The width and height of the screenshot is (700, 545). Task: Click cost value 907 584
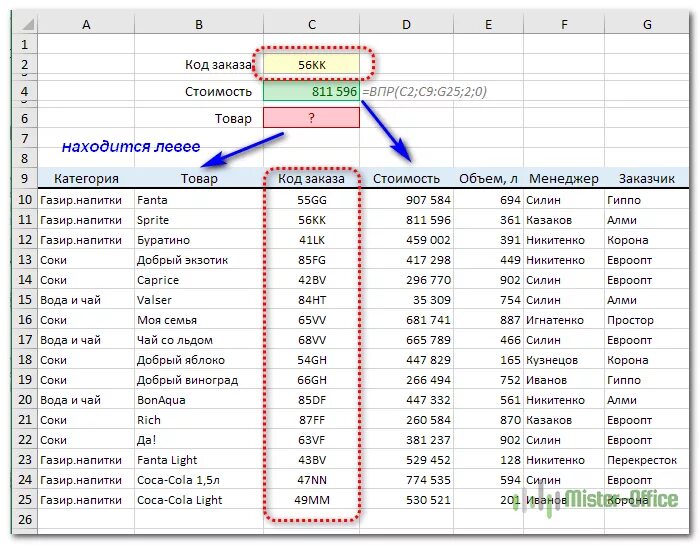(x=406, y=200)
